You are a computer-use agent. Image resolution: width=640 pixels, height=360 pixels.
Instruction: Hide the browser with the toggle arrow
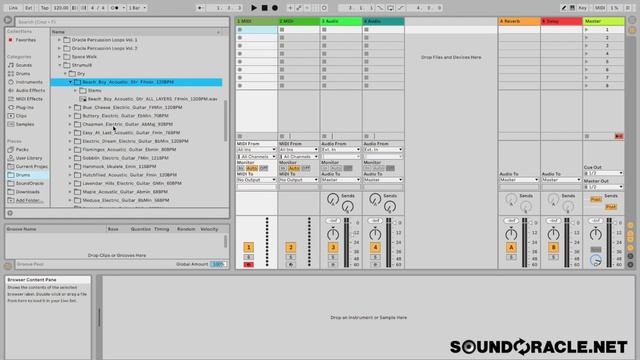click(x=8, y=20)
